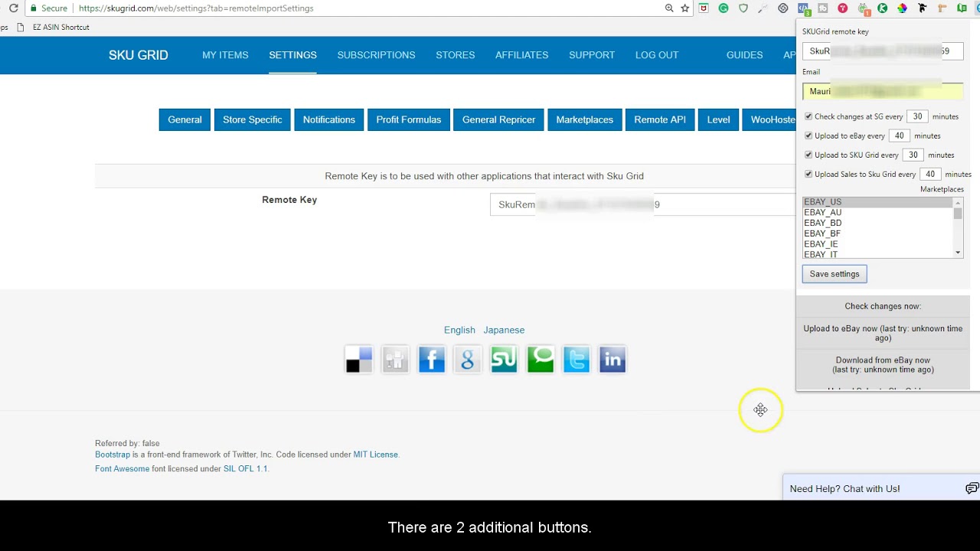Share via the LinkedIn icon

[612, 360]
